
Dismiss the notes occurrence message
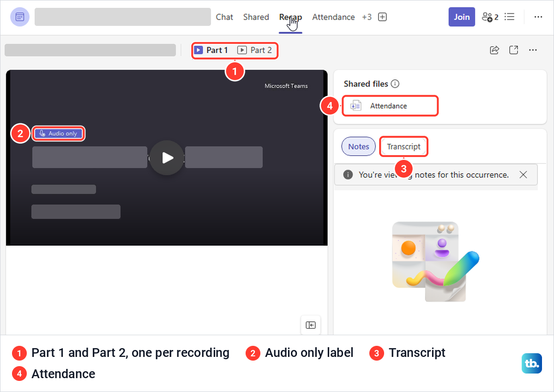pyautogui.click(x=523, y=175)
